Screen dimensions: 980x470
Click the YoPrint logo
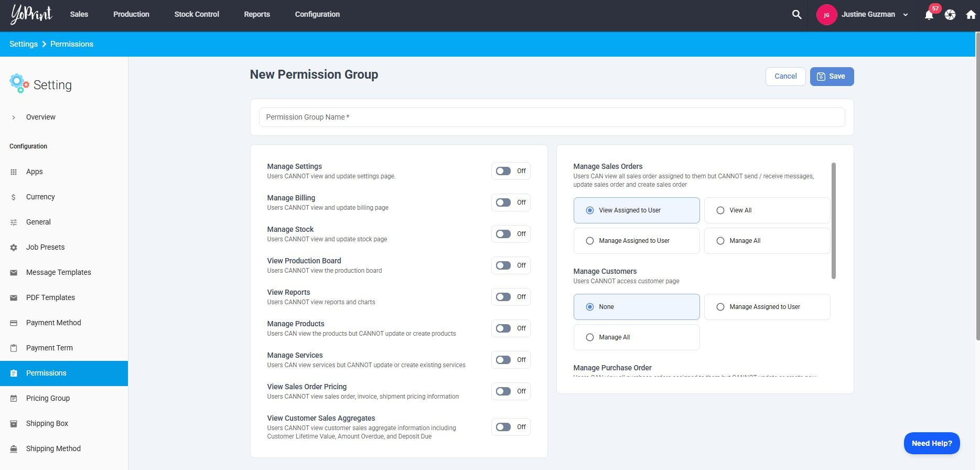coord(31,15)
